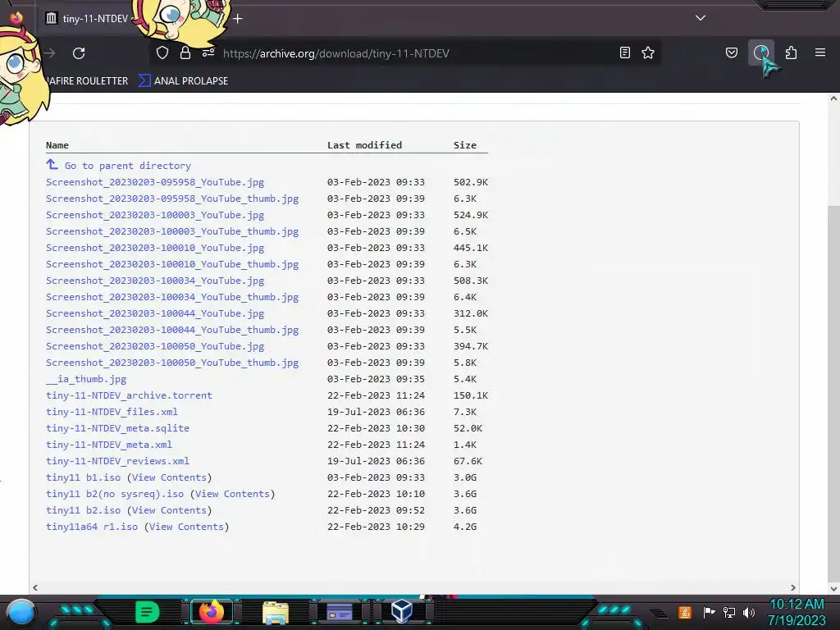View Contents of tiny11a64 r1.iso
This screenshot has width=840, height=630.
coord(186,527)
